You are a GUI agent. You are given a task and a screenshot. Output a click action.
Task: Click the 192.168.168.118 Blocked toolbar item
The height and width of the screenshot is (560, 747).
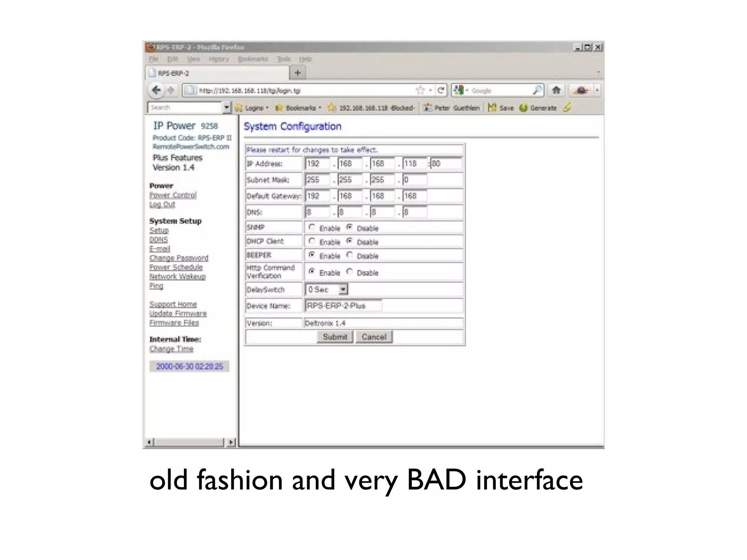[x=372, y=108]
